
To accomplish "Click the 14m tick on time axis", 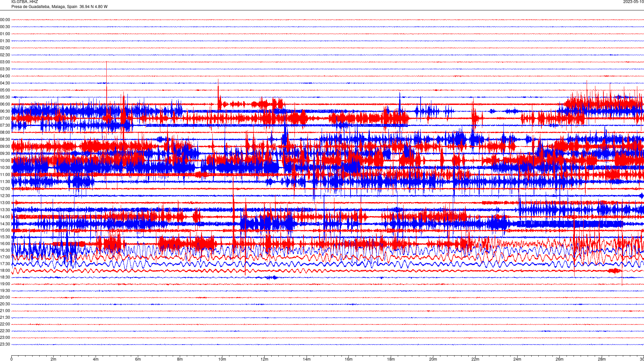I will click(x=307, y=359).
